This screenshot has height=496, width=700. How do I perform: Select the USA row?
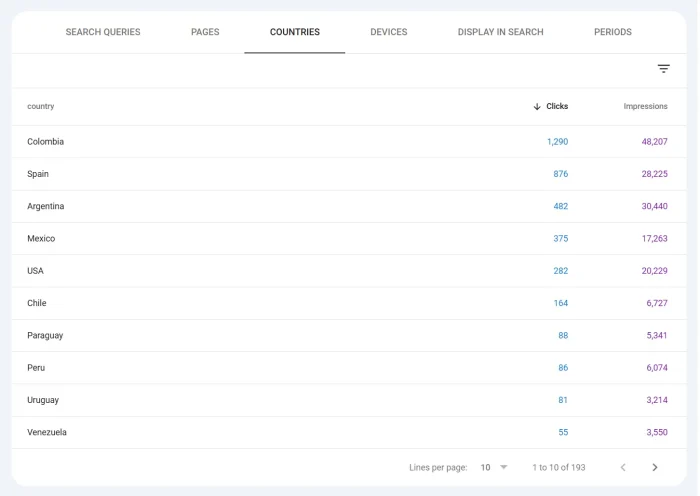(x=349, y=271)
